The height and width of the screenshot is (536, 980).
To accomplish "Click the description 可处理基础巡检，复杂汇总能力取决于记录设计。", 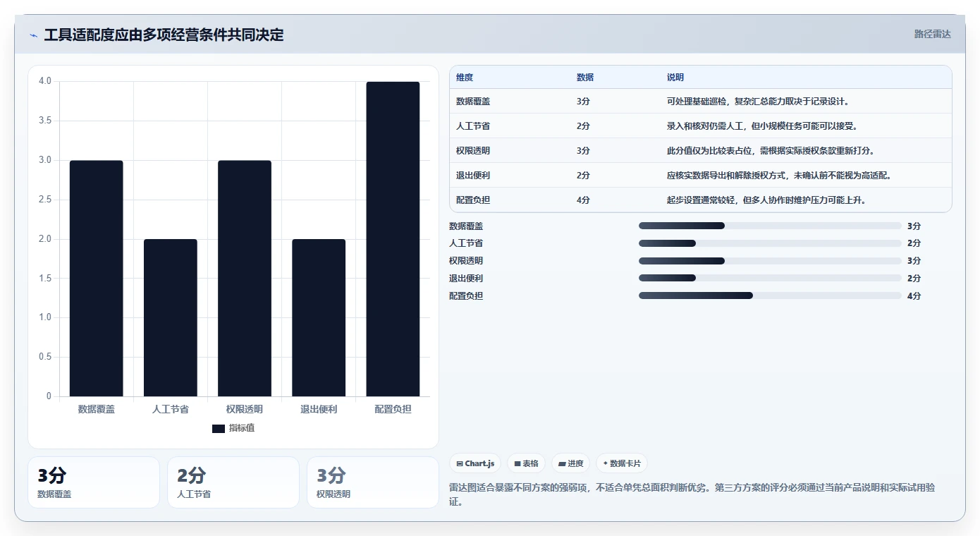I will [758, 102].
